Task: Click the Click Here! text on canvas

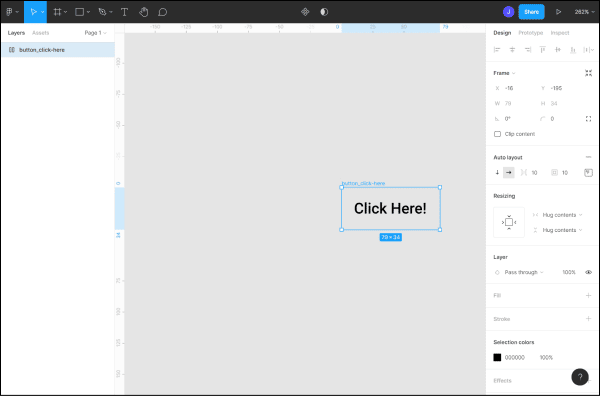Action: [390, 209]
